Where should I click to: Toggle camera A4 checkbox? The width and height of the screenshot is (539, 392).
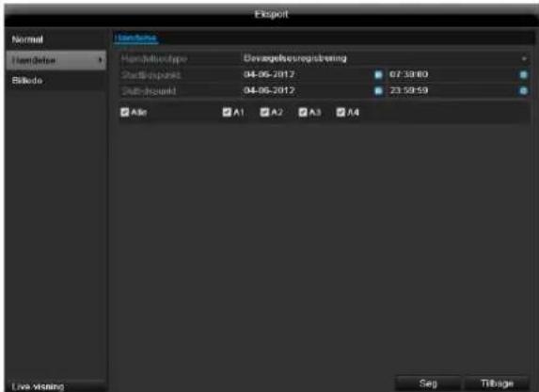pos(341,112)
